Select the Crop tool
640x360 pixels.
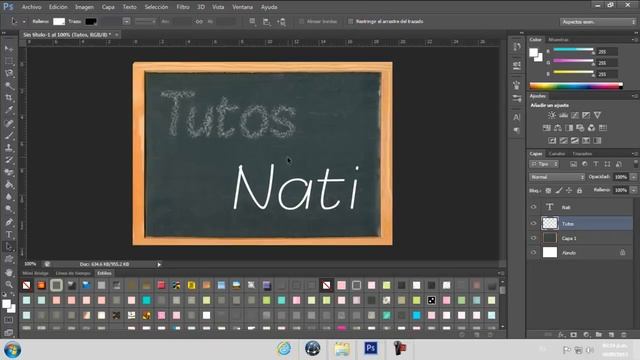9,98
